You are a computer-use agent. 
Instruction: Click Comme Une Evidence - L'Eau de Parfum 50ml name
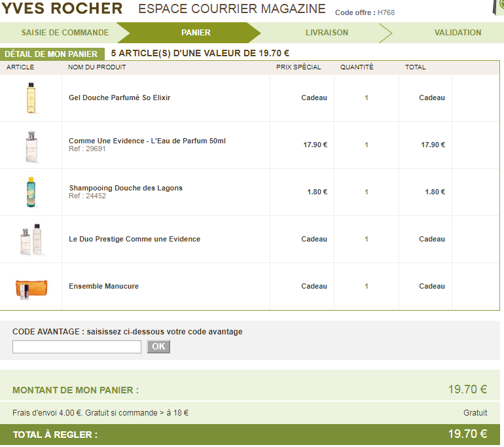pyautogui.click(x=147, y=141)
